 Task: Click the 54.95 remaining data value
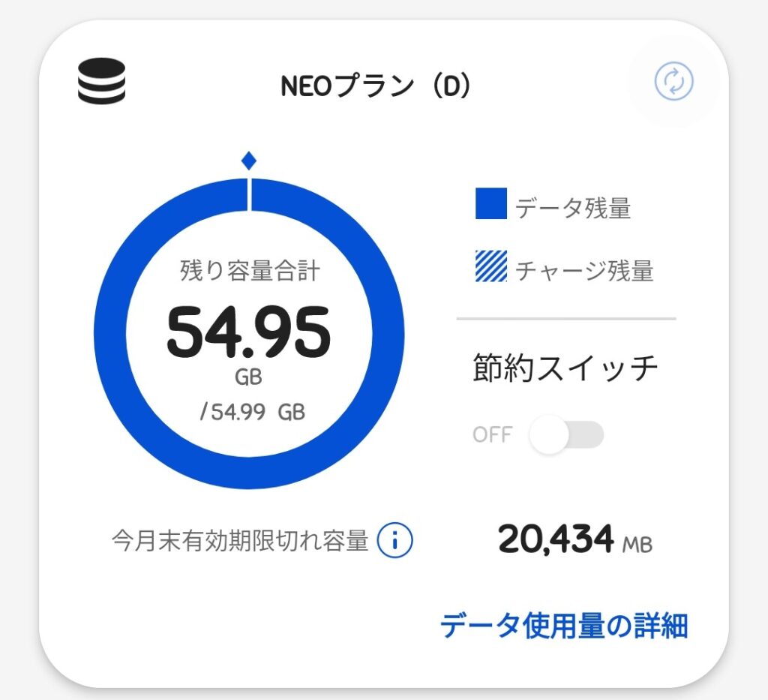(248, 332)
